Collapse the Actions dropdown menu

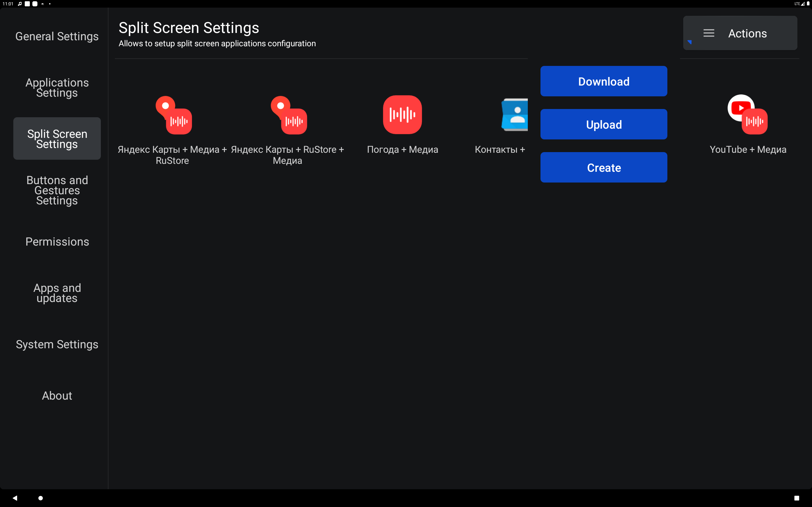coord(740,33)
